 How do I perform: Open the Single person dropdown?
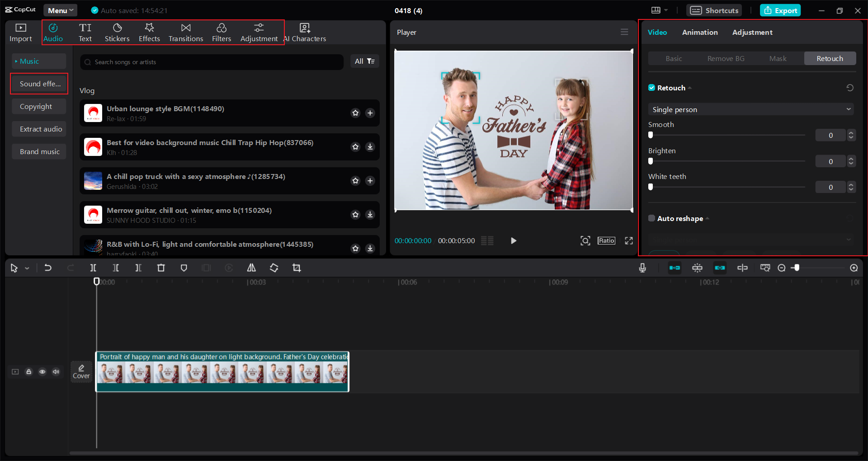(x=750, y=109)
